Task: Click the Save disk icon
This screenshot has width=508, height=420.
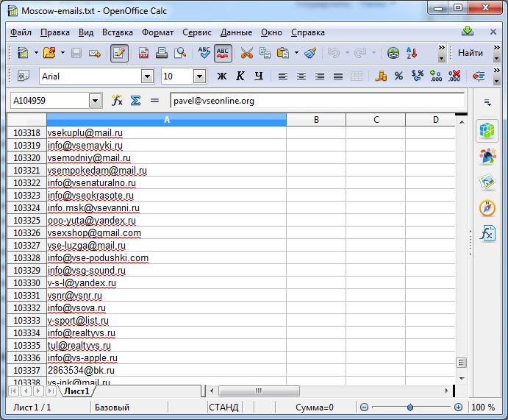Action: (x=76, y=53)
